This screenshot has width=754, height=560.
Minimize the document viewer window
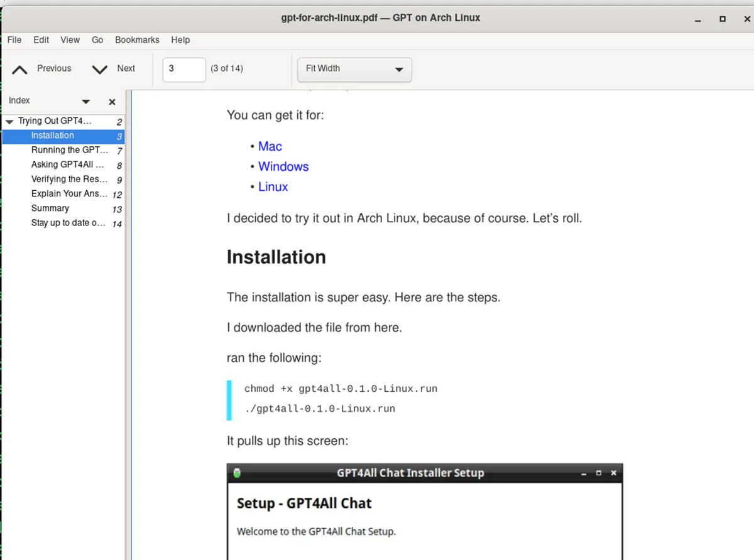[x=699, y=19]
